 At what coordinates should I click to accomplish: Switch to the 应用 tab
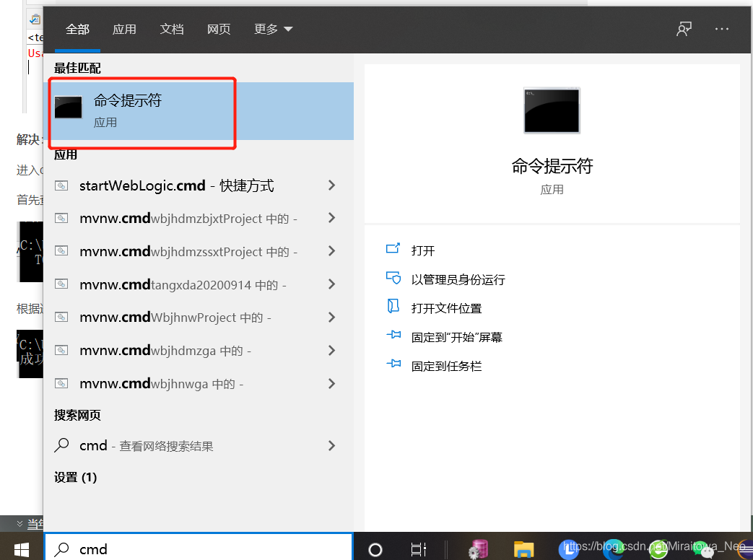point(124,29)
